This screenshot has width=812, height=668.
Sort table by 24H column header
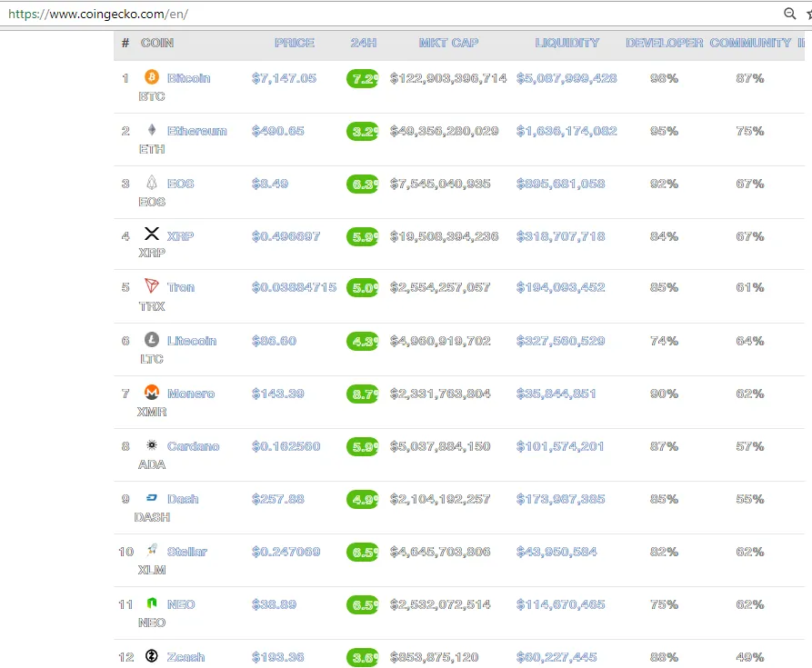(x=364, y=43)
